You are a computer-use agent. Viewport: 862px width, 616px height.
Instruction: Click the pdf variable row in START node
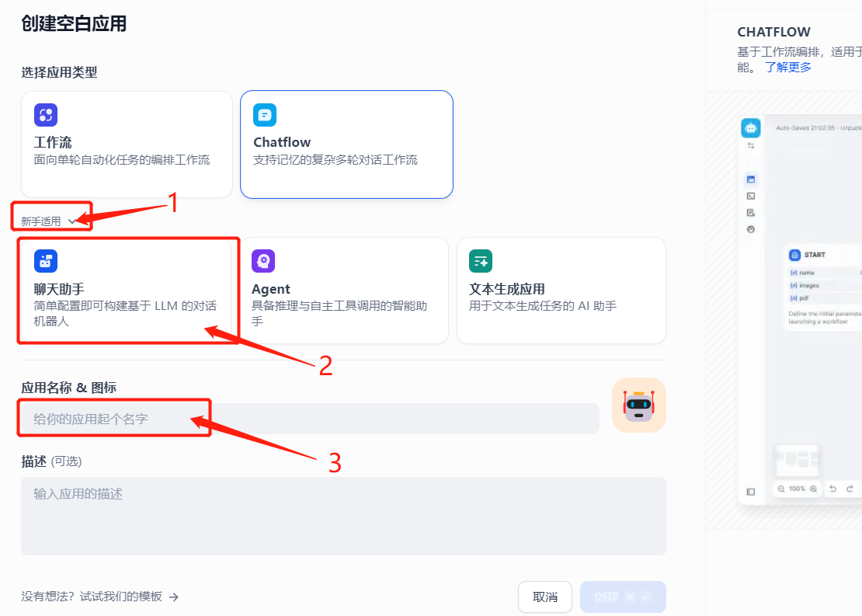[x=824, y=298]
